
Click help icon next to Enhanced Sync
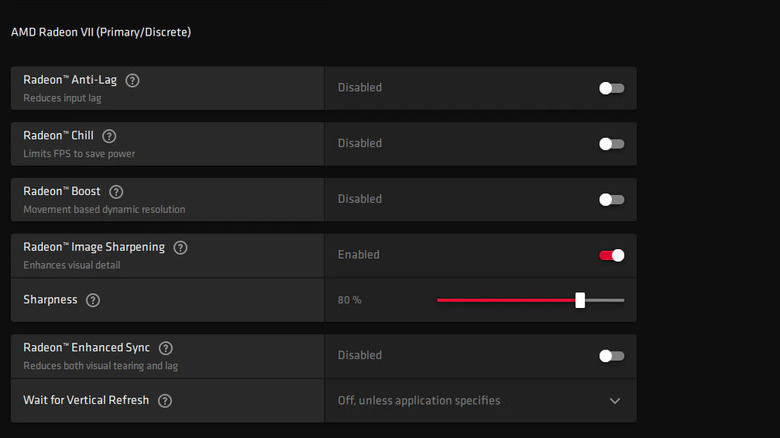[x=166, y=348]
